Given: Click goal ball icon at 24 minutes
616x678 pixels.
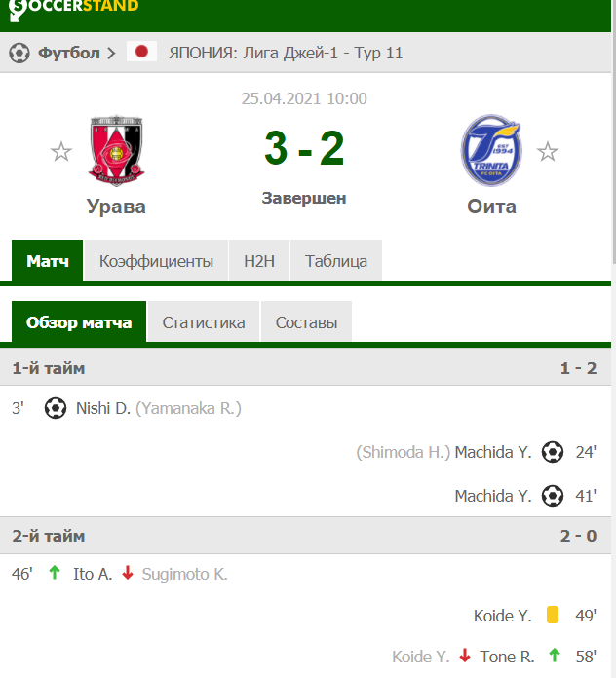Looking at the screenshot, I should click(x=553, y=452).
